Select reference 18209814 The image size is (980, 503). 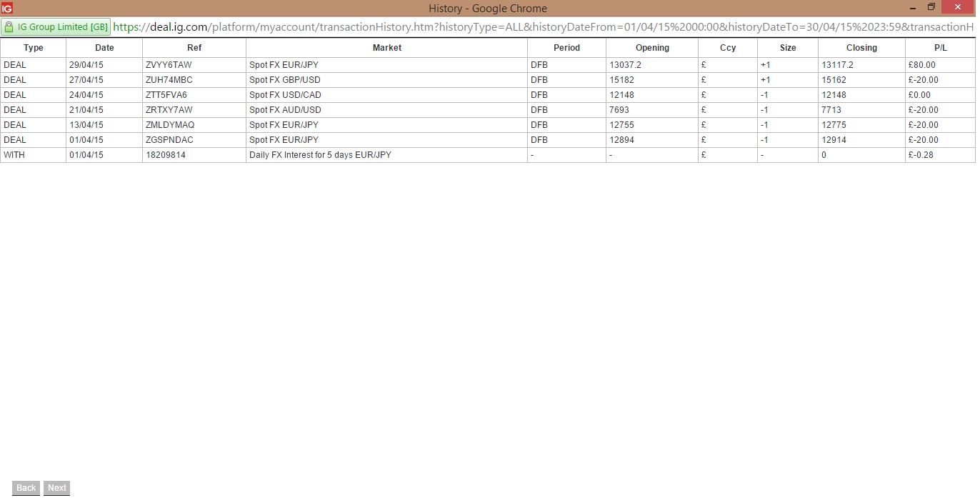point(166,155)
